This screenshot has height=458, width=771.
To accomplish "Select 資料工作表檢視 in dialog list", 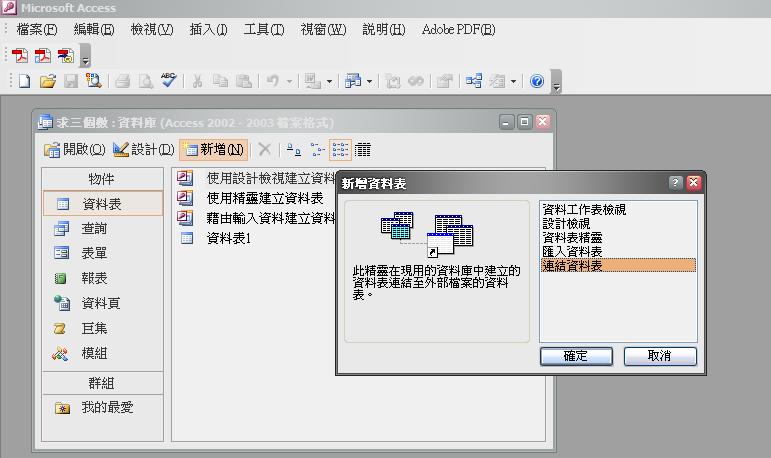I will pos(618,210).
